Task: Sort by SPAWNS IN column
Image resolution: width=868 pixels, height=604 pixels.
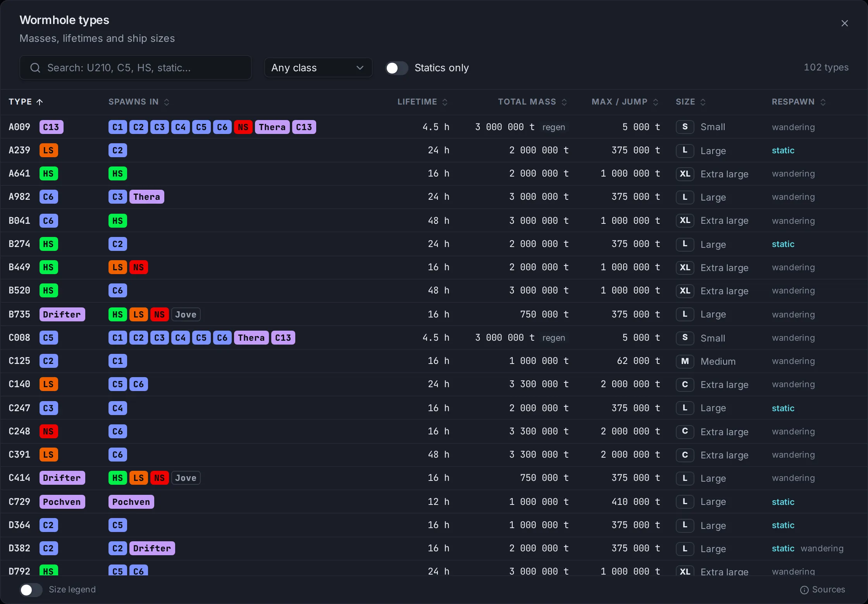Action: [139, 102]
